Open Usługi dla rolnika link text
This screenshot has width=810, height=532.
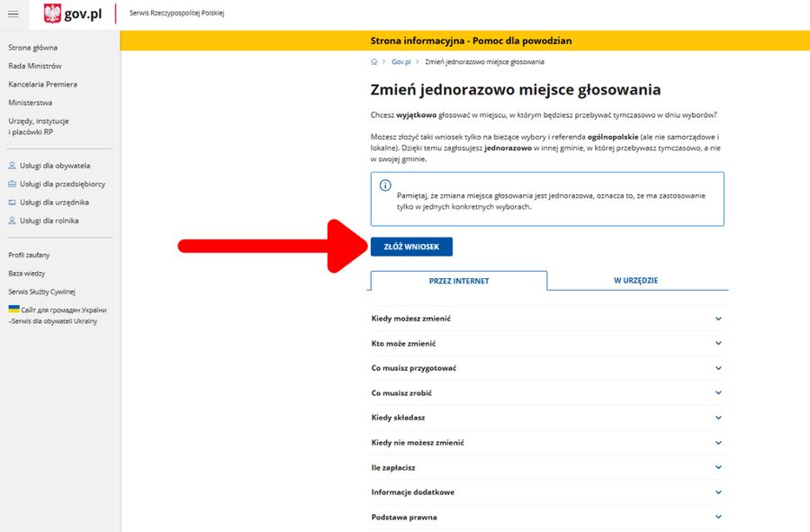(49, 221)
